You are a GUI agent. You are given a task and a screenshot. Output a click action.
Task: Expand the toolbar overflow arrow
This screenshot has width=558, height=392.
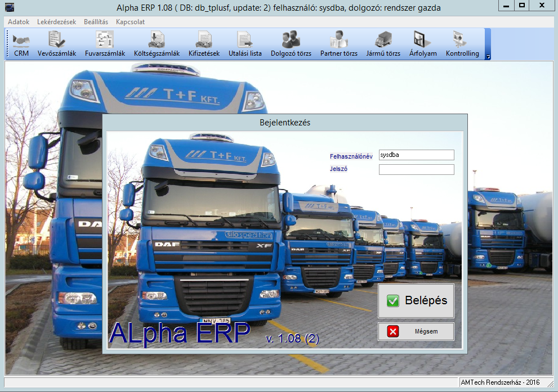click(x=488, y=56)
